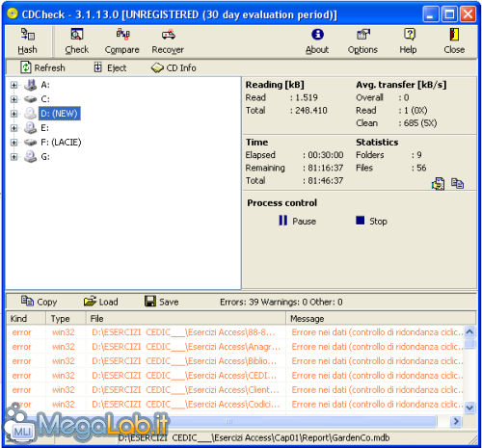Expand the F: (LACIE) drive node
Viewport: 482px width, 448px height.
tap(13, 143)
